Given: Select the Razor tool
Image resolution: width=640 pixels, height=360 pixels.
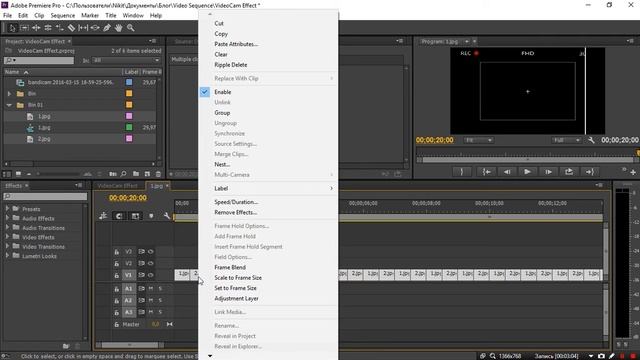Looking at the screenshot, I should pyautogui.click(x=71, y=28).
